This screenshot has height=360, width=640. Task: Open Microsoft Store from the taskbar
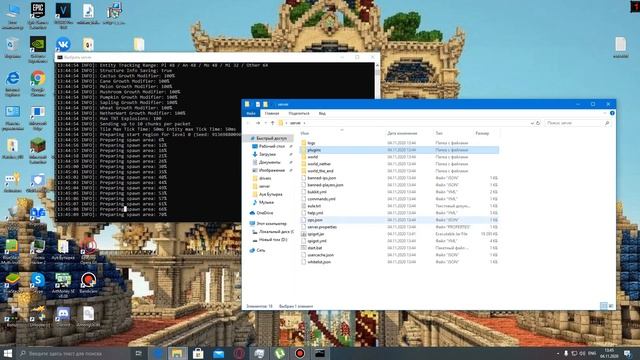(198, 353)
